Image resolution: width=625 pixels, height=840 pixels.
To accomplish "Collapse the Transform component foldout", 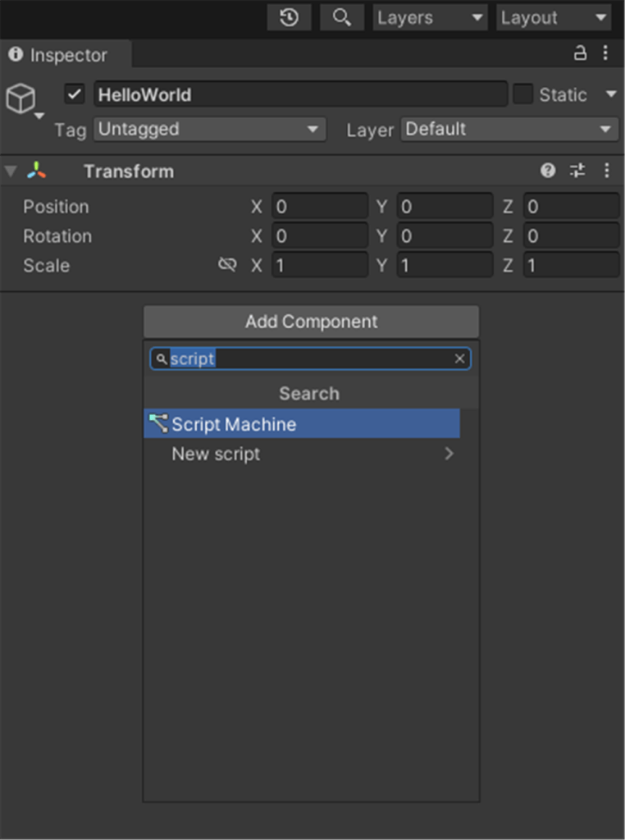I will pyautogui.click(x=11, y=171).
